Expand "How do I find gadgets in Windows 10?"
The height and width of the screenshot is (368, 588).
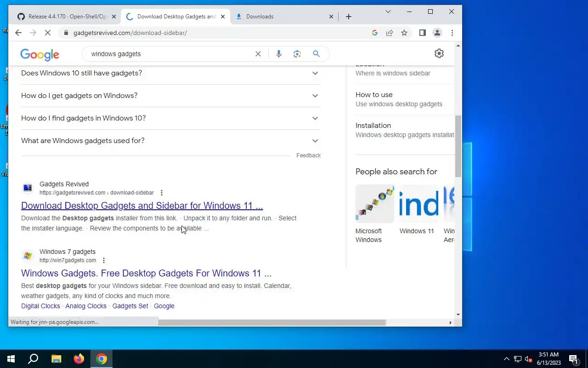point(170,118)
